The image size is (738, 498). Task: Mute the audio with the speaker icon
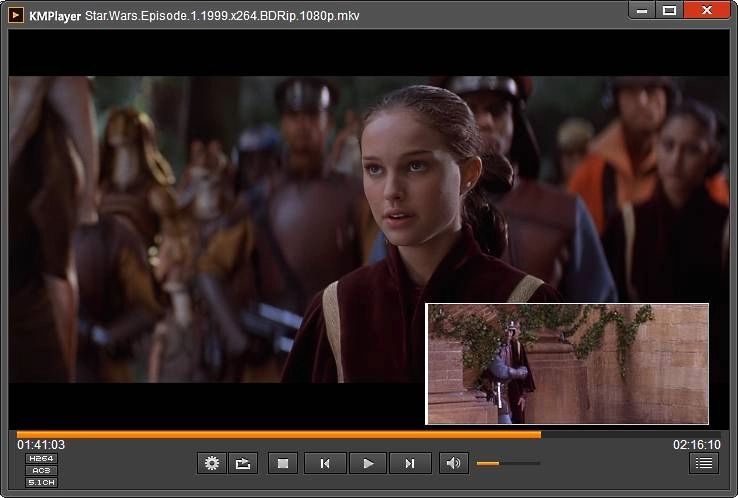coord(454,463)
